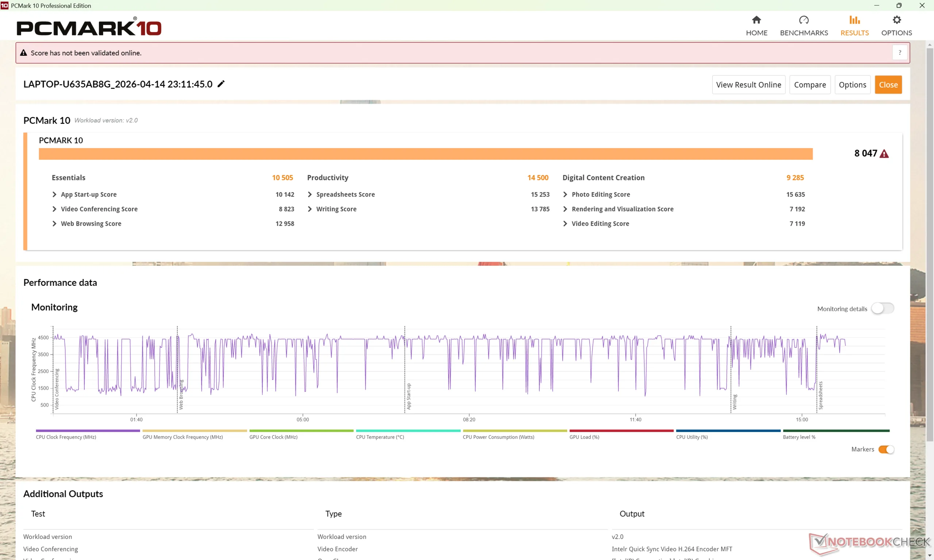This screenshot has width=934, height=560.
Task: Expand the Spreadsheets Score details
Action: (x=310, y=194)
